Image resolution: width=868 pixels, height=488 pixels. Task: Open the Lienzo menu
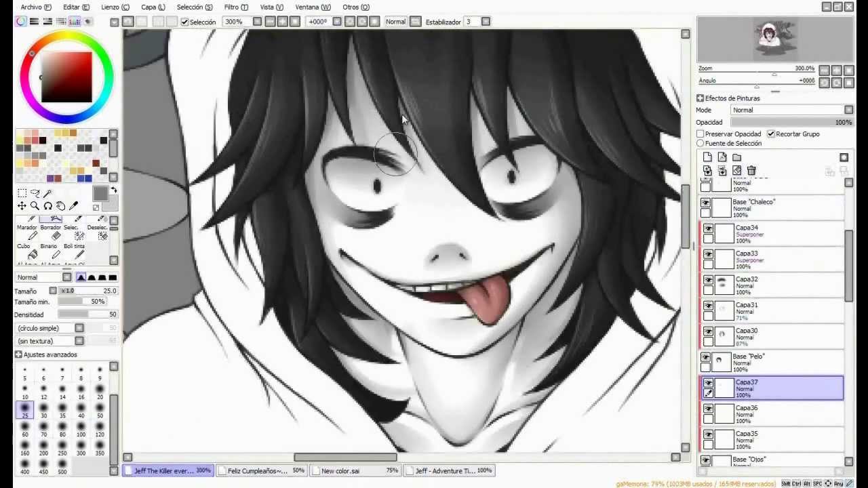(x=115, y=7)
